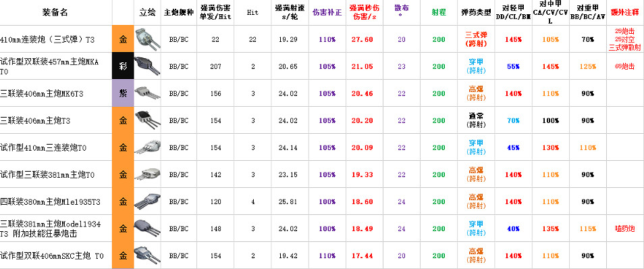Click the 试作型三联装381mm主炮T0 turret image
The width and height of the screenshot is (644, 269).
pyautogui.click(x=146, y=174)
